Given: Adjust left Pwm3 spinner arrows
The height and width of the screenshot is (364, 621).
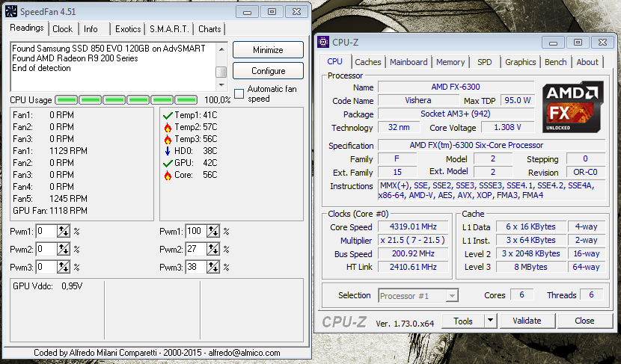Looking at the screenshot, I should 64,267.
